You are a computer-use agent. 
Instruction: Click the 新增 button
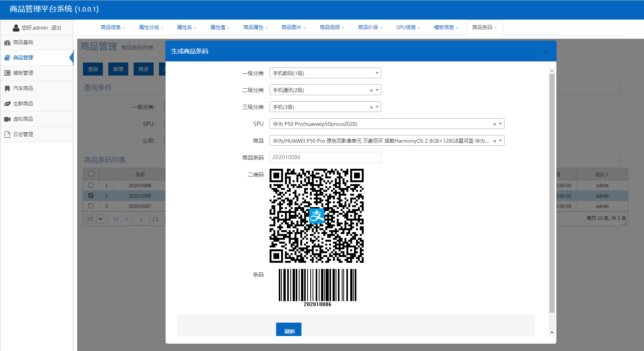click(x=118, y=69)
